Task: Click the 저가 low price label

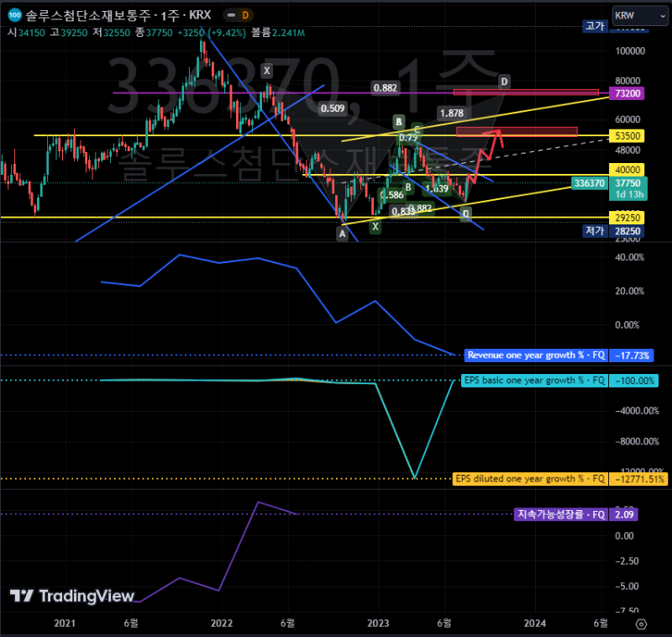Action: pos(595,231)
